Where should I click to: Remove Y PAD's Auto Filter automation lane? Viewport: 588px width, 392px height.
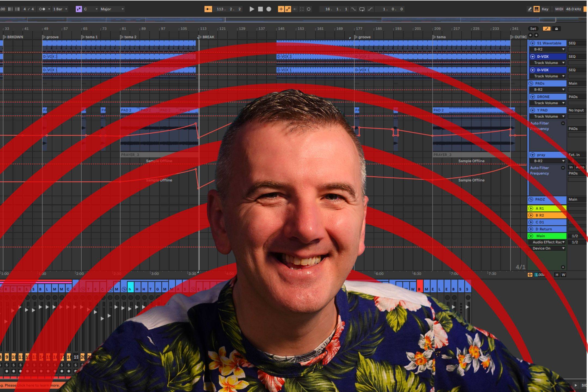point(563,123)
